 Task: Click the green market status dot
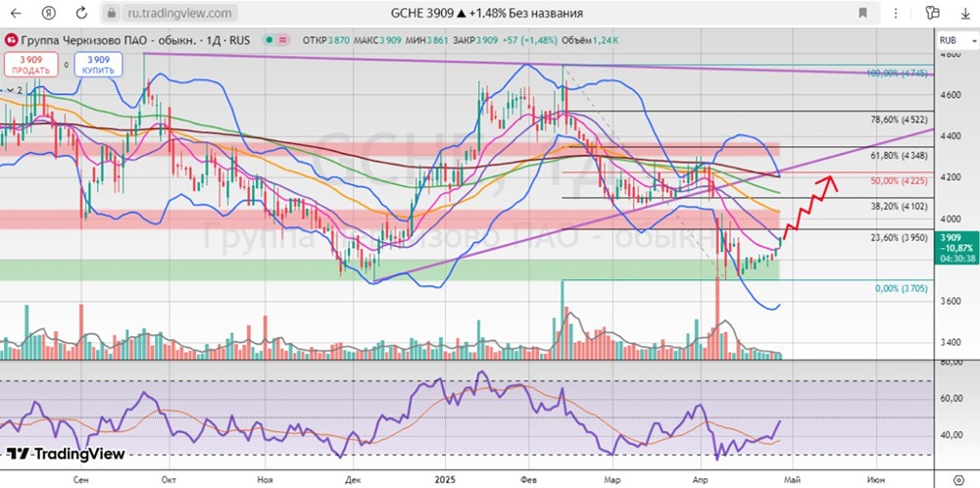(269, 40)
